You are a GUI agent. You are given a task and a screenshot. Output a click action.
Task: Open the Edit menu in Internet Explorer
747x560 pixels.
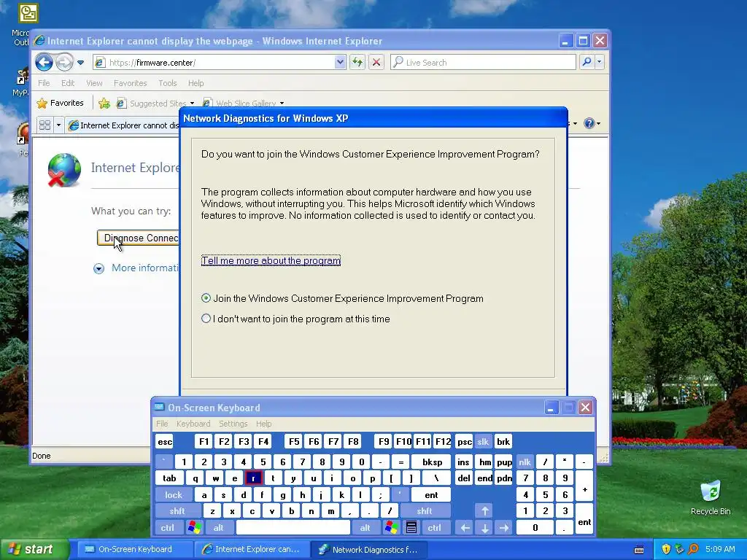(68, 83)
